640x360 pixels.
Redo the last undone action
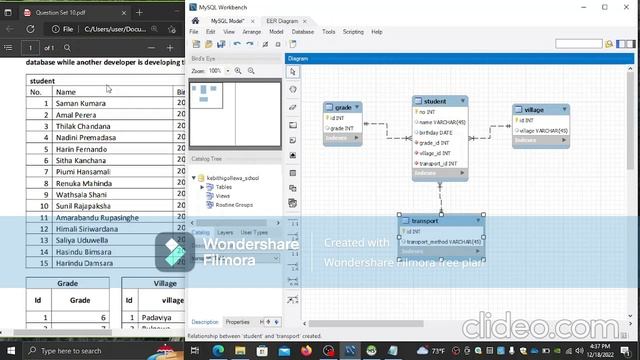[x=250, y=44]
